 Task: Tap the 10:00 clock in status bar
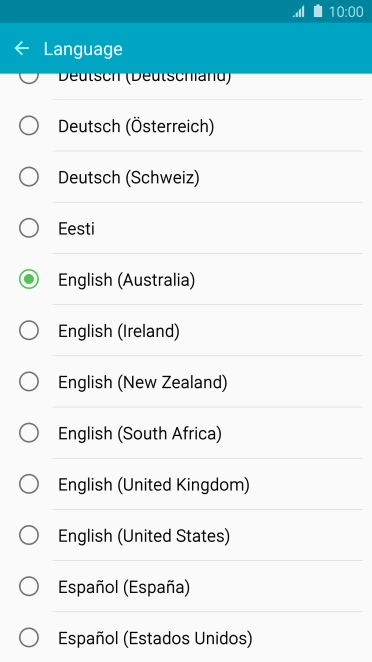(x=346, y=12)
